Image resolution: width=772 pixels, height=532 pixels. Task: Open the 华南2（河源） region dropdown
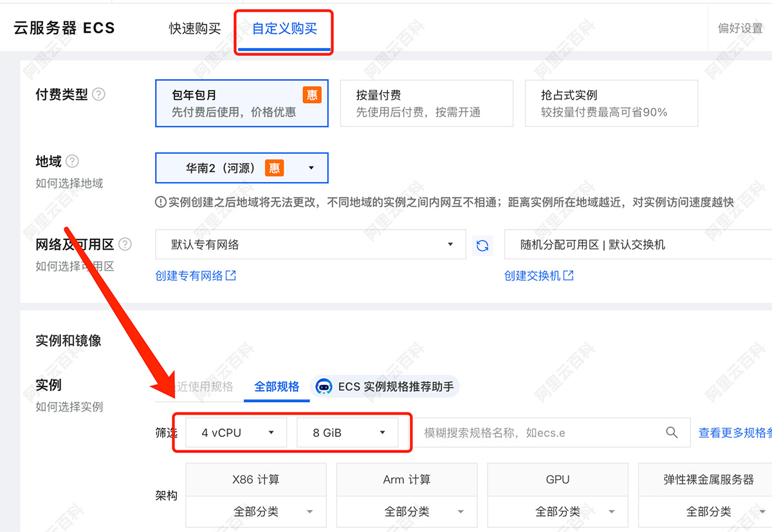[x=242, y=168]
